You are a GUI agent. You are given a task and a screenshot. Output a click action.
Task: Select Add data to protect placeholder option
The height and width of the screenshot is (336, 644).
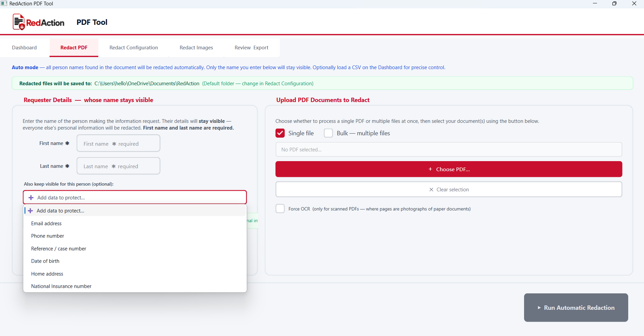[x=135, y=211]
